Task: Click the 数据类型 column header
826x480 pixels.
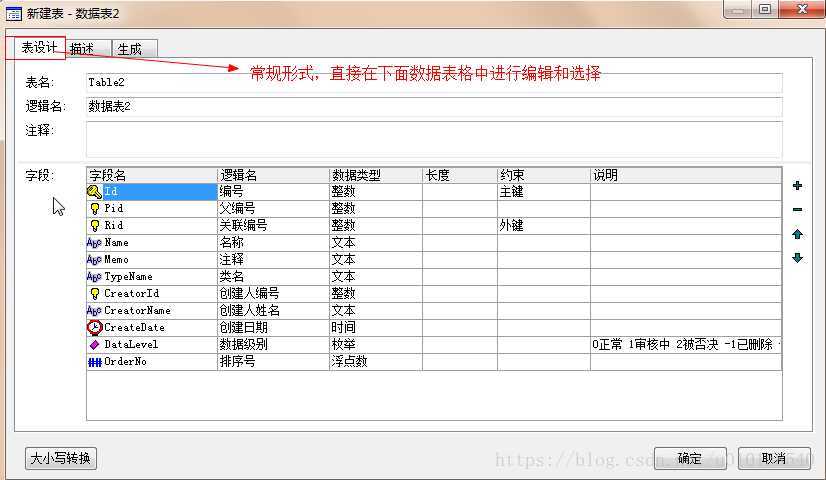Action: [376, 175]
